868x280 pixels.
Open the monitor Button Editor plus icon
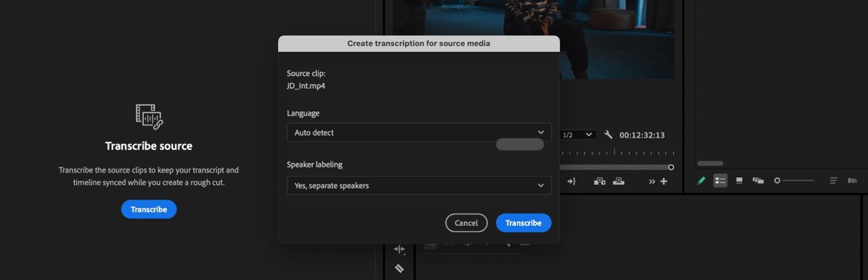664,181
